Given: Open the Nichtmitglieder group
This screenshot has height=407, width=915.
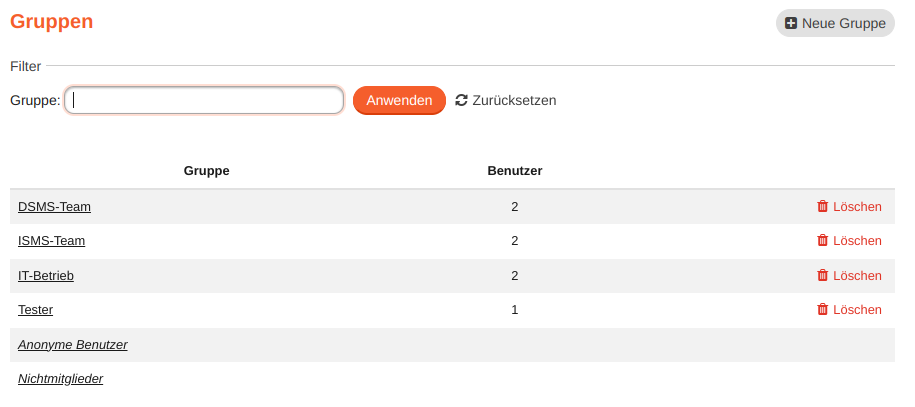Looking at the screenshot, I should [x=60, y=378].
